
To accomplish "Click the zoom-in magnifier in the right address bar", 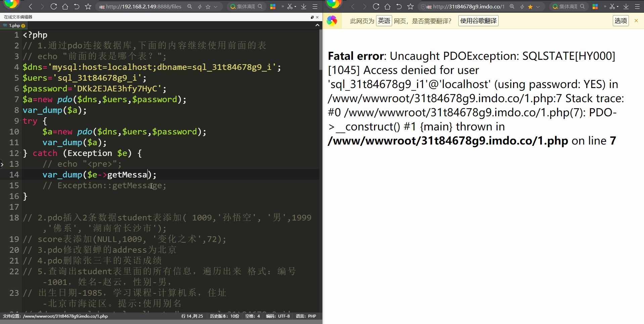I will tap(512, 6).
